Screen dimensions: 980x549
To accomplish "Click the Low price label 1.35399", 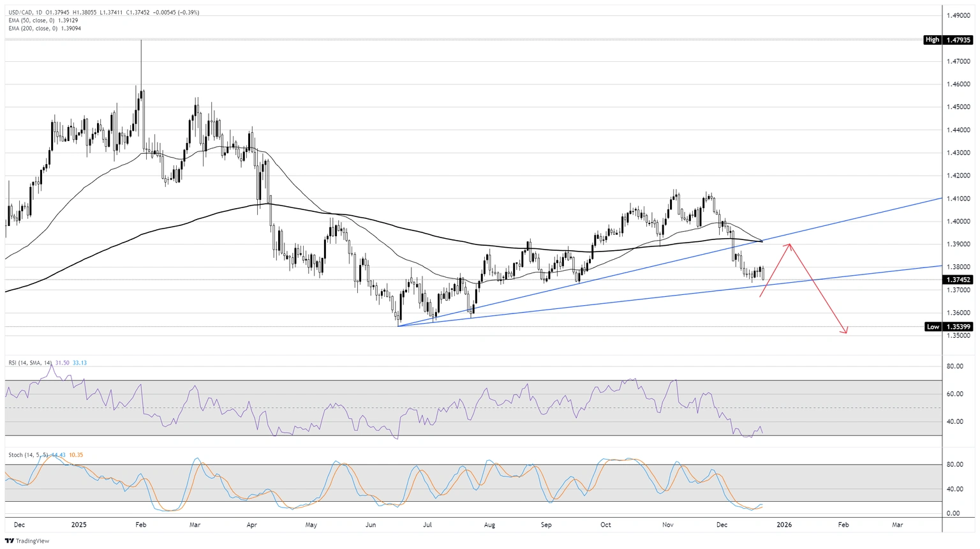I will [x=949, y=326].
